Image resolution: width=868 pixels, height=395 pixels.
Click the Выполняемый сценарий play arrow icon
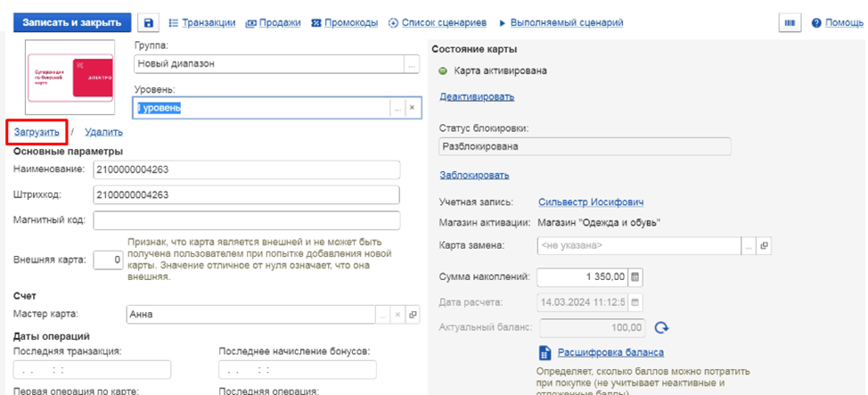coord(503,23)
